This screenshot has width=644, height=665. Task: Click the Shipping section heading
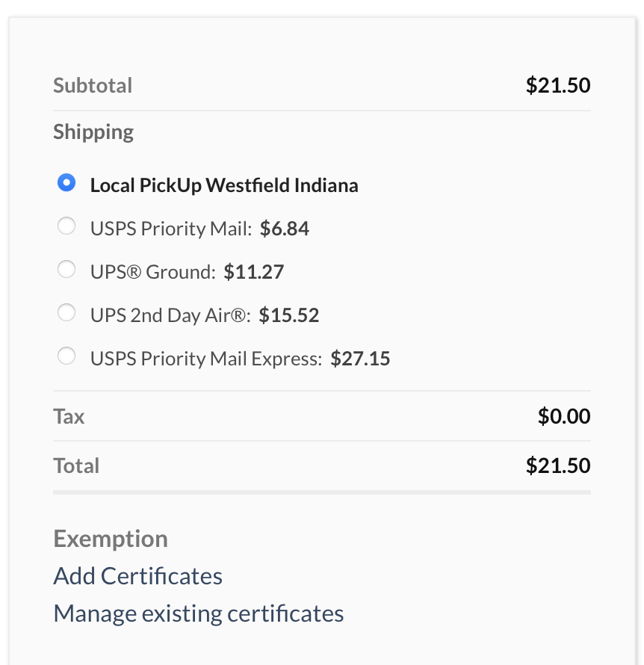click(x=93, y=132)
